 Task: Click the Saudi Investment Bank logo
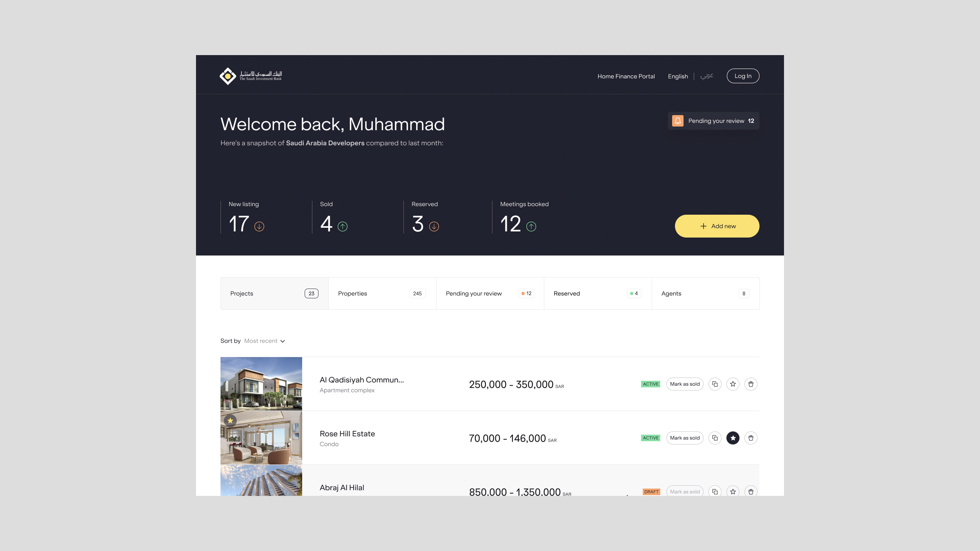click(251, 76)
